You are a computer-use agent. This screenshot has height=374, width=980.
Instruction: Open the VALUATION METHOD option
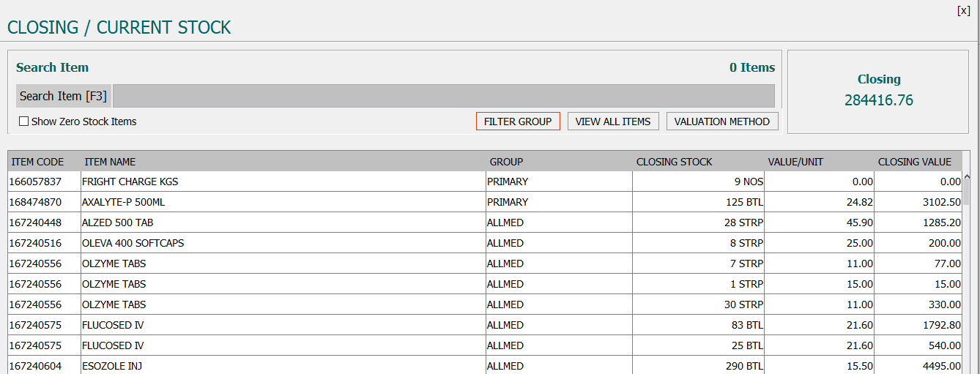(x=722, y=121)
